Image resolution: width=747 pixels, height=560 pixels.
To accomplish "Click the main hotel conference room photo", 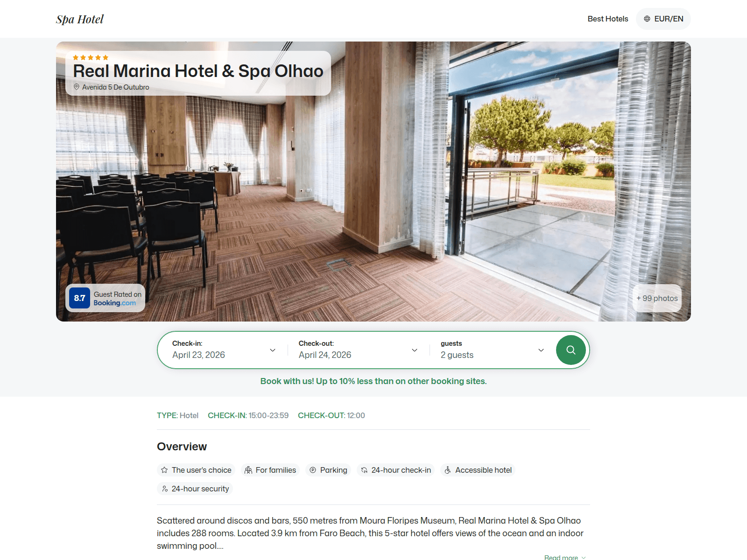I will (x=373, y=196).
